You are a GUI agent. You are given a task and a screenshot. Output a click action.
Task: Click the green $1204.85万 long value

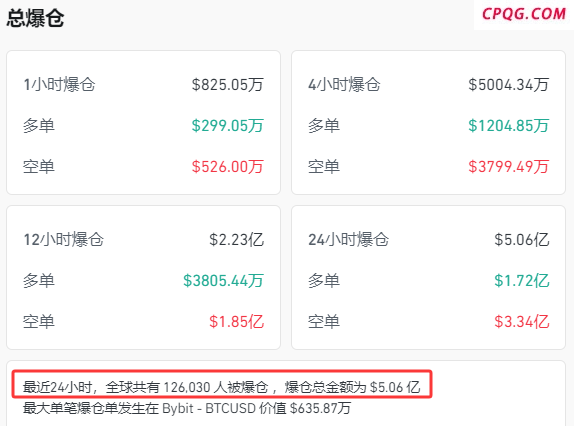click(x=509, y=126)
